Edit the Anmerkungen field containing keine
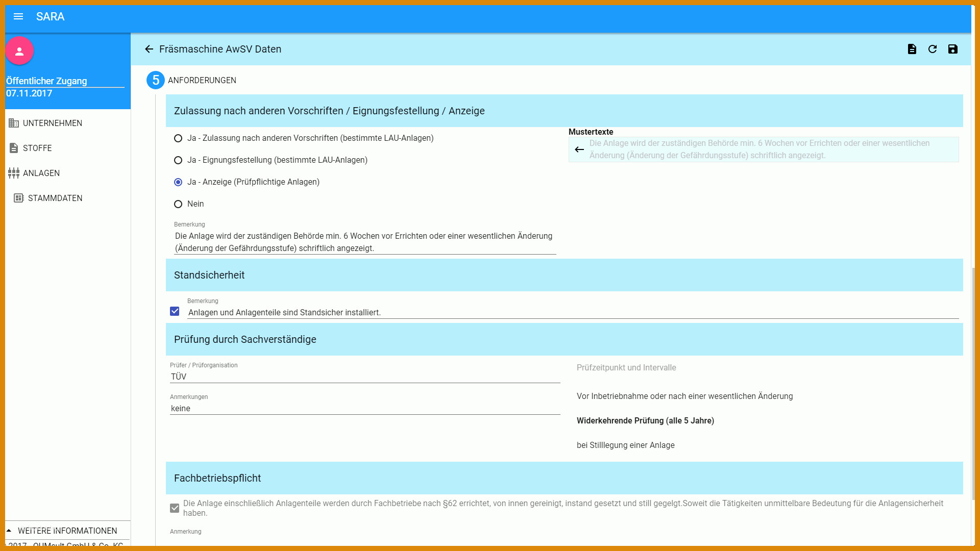 click(365, 409)
